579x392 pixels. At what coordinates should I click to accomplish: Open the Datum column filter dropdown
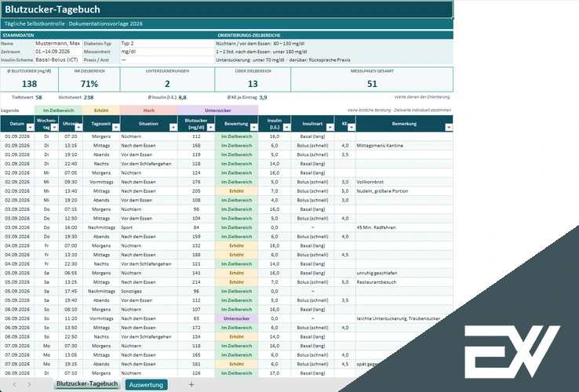click(x=31, y=127)
